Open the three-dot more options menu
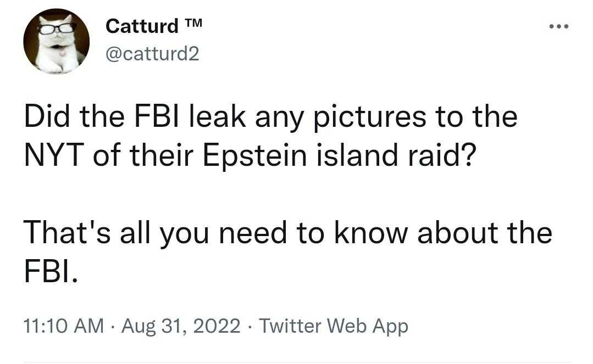This screenshot has width=593, height=364. (559, 26)
